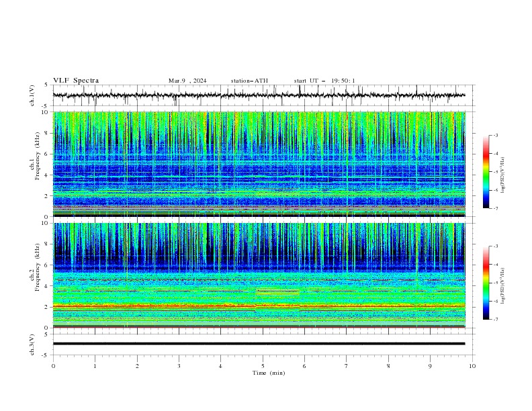Click the "VLF Spectra" title text
This screenshot has width=532, height=411.
(x=76, y=81)
